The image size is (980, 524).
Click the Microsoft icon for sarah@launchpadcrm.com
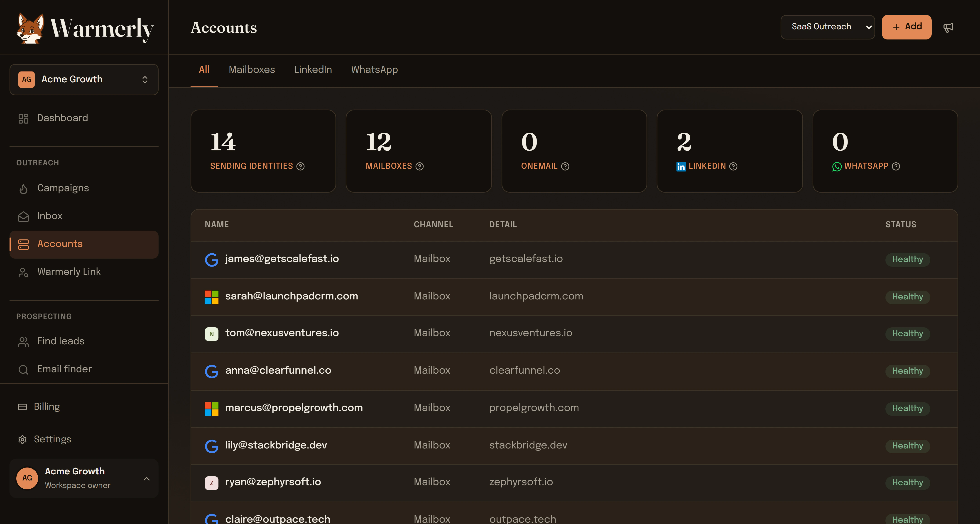[211, 297]
